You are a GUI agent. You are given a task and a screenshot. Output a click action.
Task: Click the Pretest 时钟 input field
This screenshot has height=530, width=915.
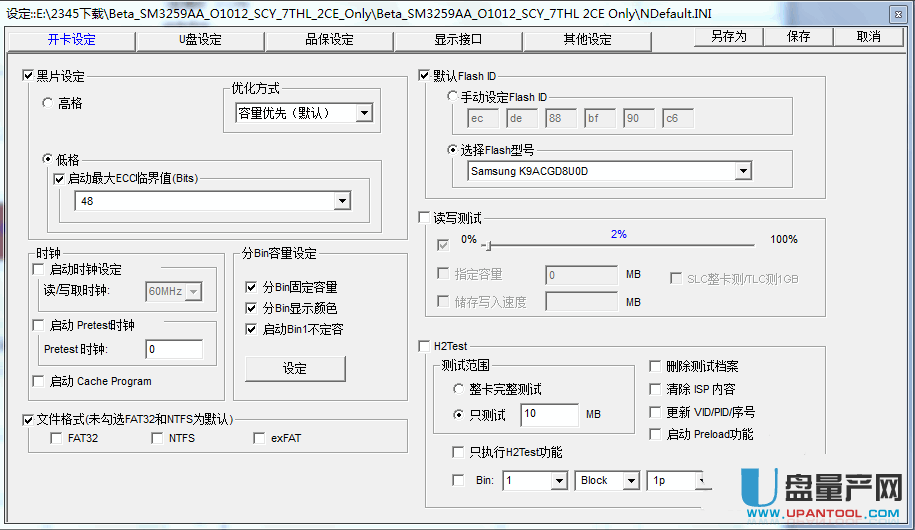pos(174,349)
